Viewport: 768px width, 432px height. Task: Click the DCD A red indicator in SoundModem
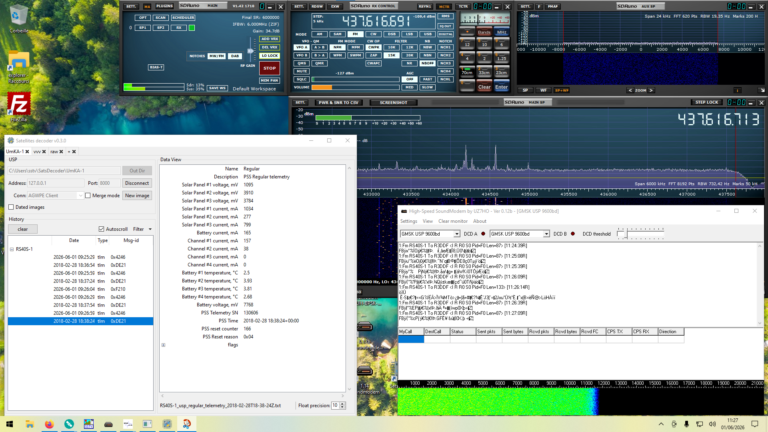483,234
